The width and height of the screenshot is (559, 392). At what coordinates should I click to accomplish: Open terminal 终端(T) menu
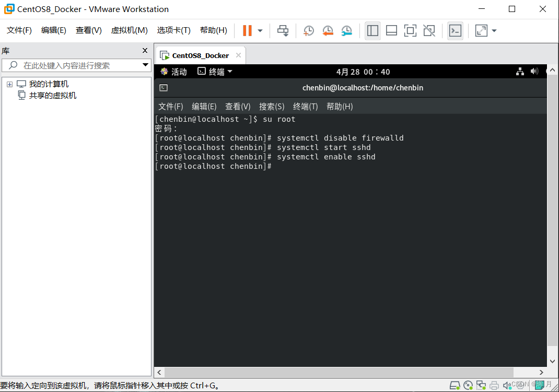click(x=305, y=107)
